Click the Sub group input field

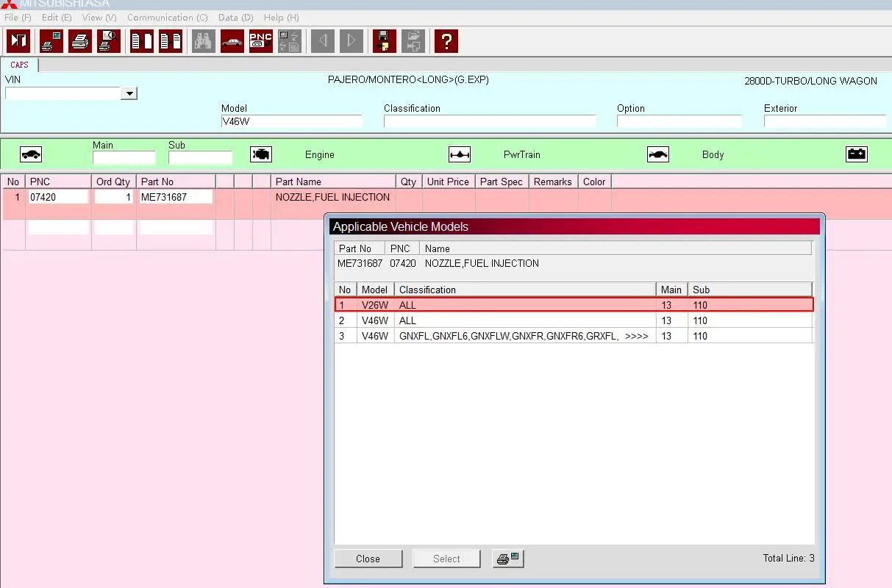[x=200, y=157]
